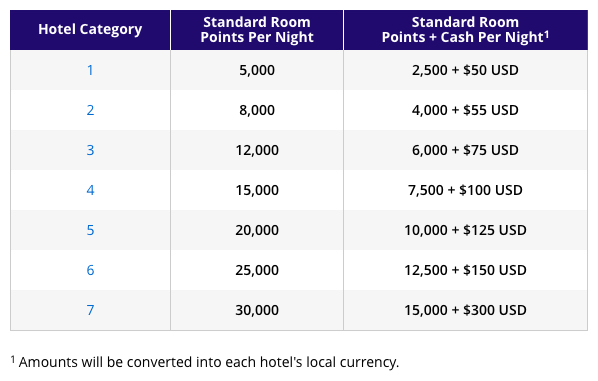Screen dimensions: 598x381
Task: Click the Standard Room Points Per Night header
Action: click(257, 30)
